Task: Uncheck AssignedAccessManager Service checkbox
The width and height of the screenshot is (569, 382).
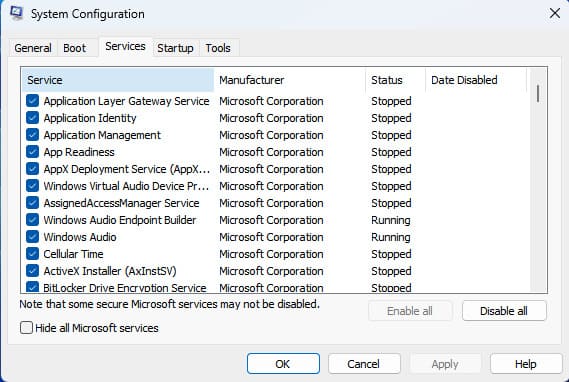Action: point(32,203)
